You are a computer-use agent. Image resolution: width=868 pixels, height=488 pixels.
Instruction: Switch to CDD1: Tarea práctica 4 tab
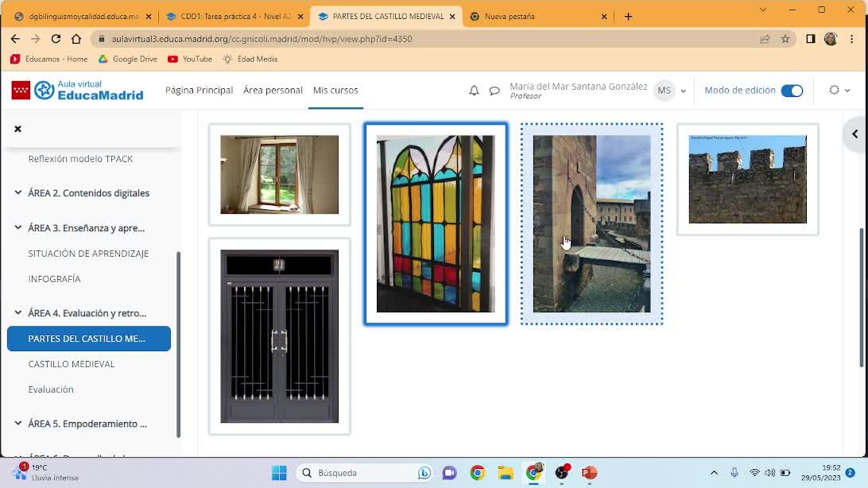coord(234,17)
